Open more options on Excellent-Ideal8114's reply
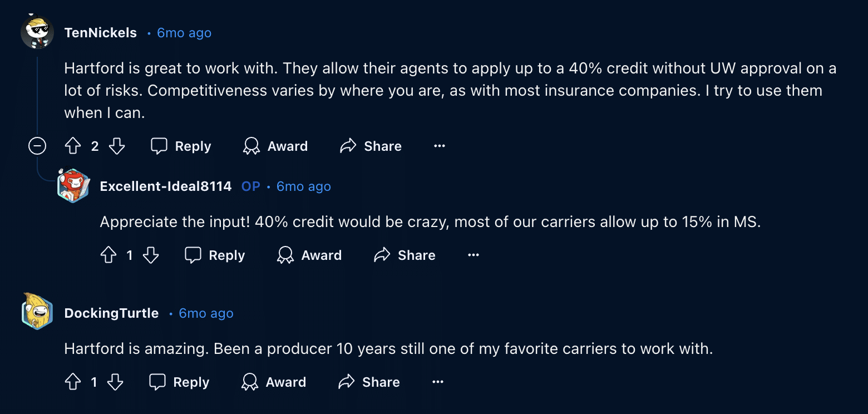 tap(474, 255)
